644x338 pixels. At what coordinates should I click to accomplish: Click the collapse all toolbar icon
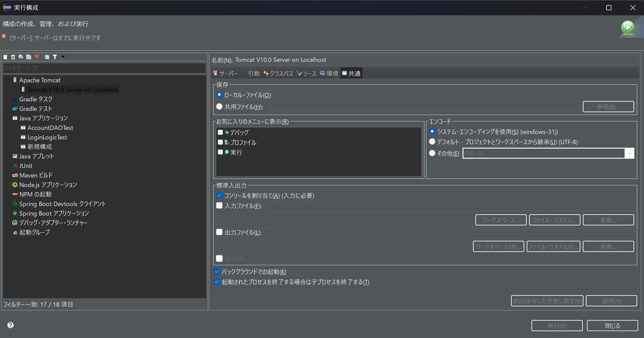pyautogui.click(x=47, y=57)
